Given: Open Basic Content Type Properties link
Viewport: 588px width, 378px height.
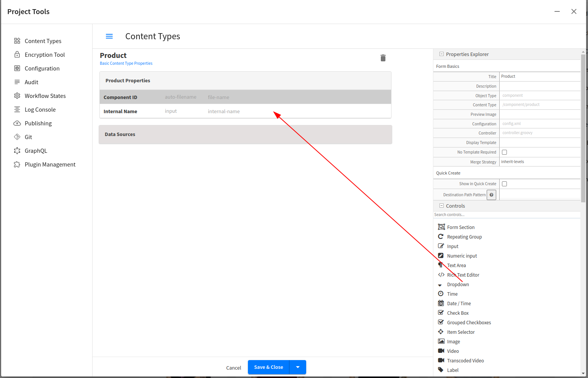Looking at the screenshot, I should click(x=126, y=64).
